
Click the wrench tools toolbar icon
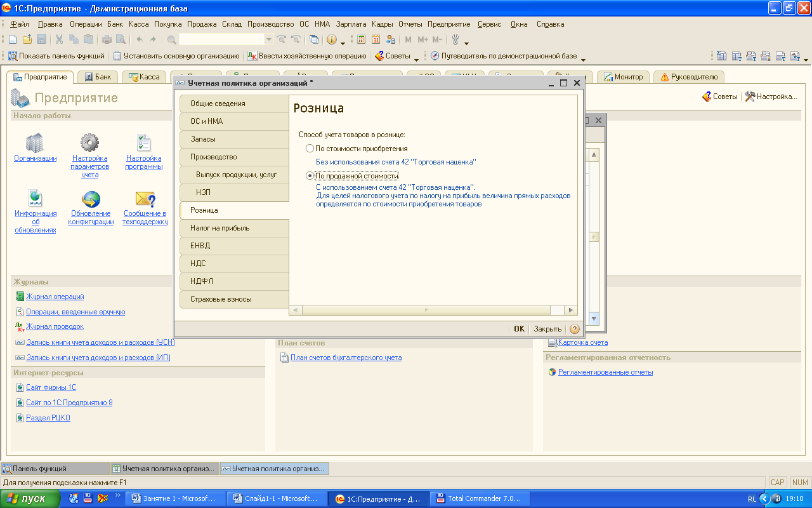click(x=455, y=39)
